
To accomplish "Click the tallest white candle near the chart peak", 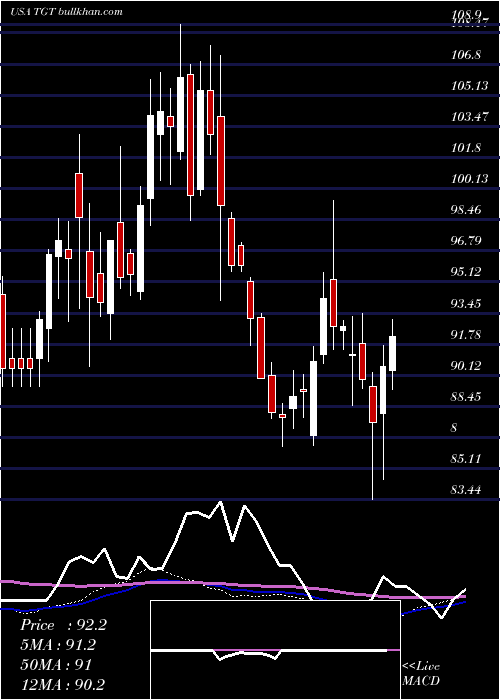I will 180,115.
